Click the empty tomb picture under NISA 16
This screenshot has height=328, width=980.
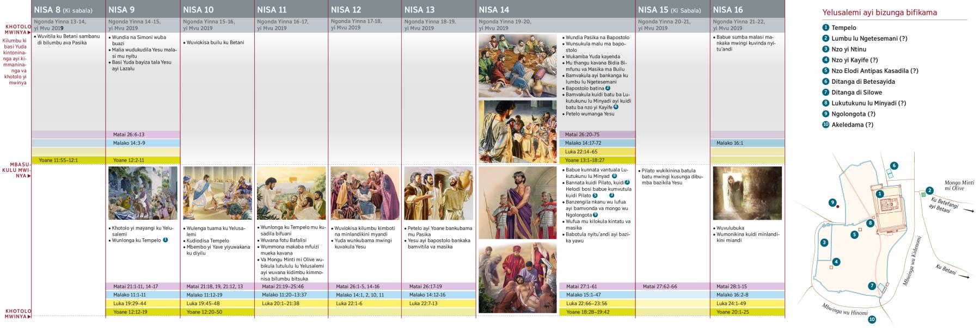(747, 193)
